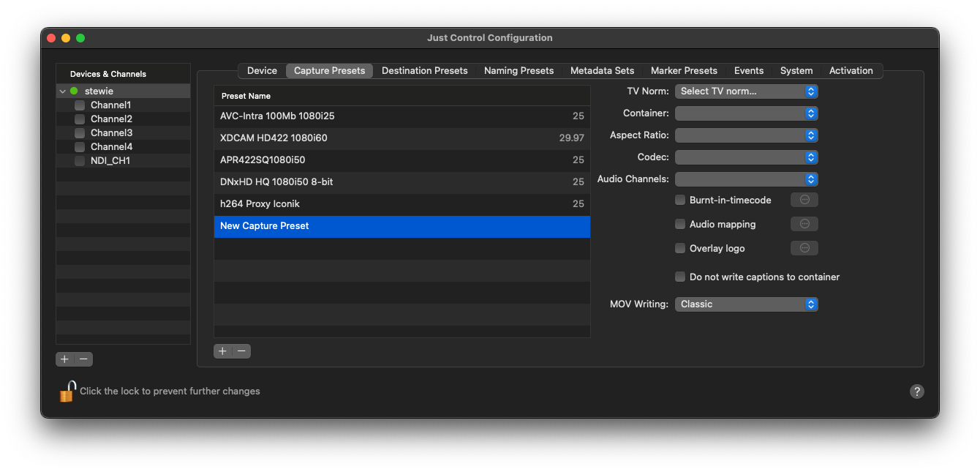Screen dimensions: 980x472
Task: Delete the capture preset with minus button
Action: (241, 351)
